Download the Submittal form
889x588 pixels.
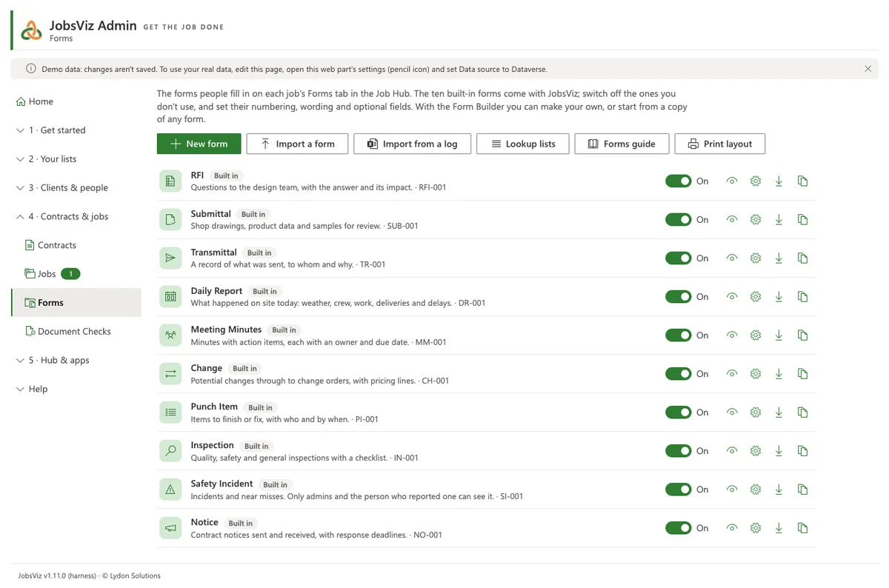779,219
